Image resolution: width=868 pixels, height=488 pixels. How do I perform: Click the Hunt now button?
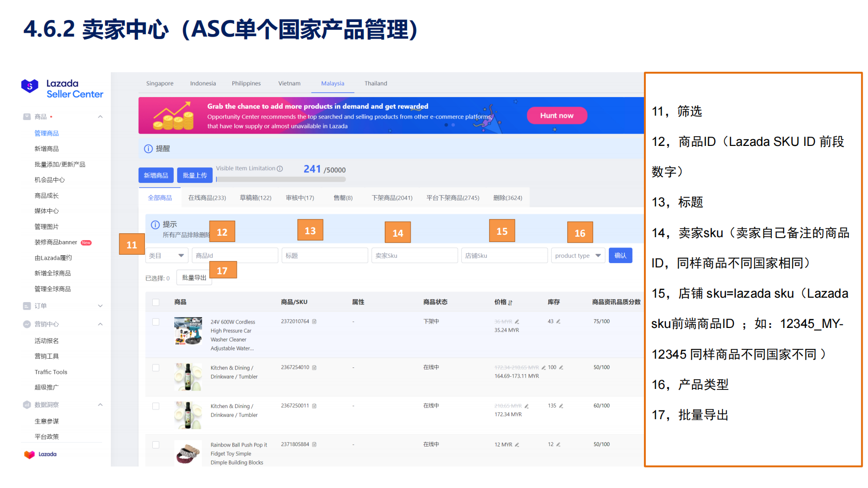point(557,115)
